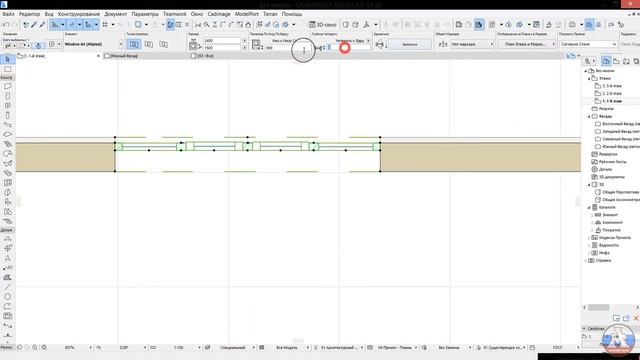Click the Заполни button in the info box

point(409,44)
